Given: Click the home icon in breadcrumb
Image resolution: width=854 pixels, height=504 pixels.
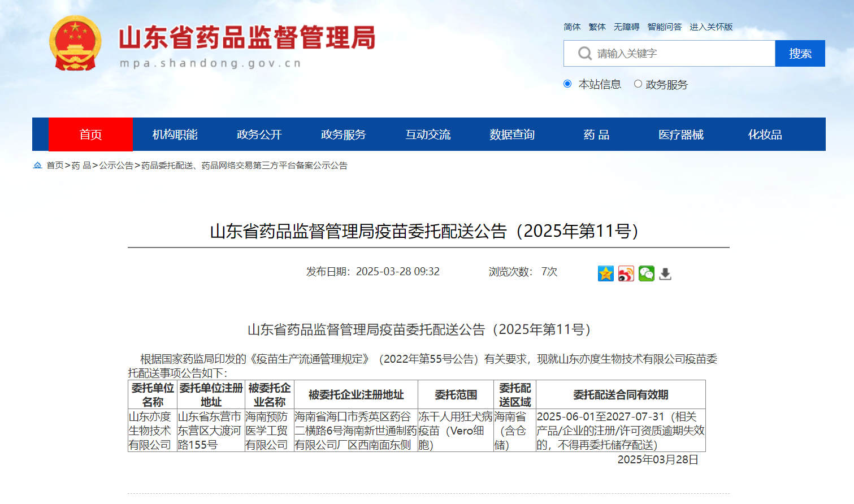Looking at the screenshot, I should [38, 166].
